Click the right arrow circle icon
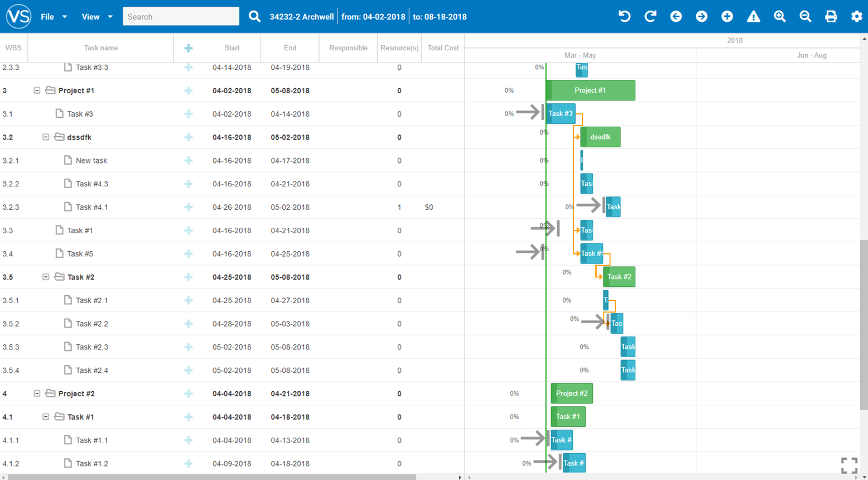The width and height of the screenshot is (868, 480). click(702, 16)
